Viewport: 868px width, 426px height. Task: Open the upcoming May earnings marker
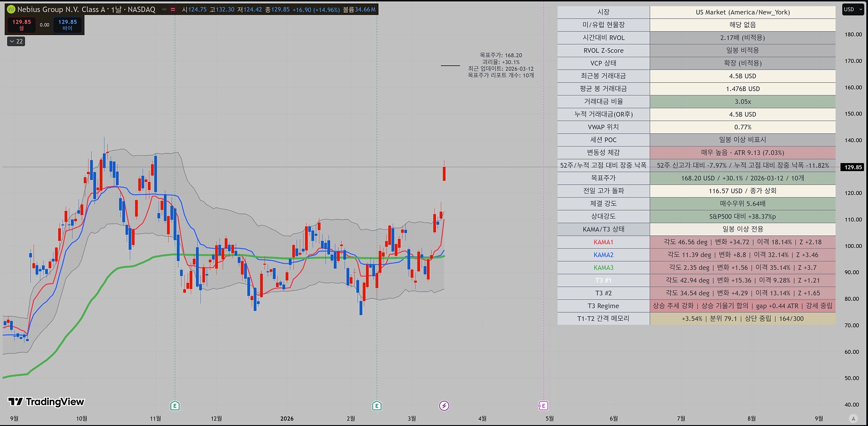coord(543,406)
